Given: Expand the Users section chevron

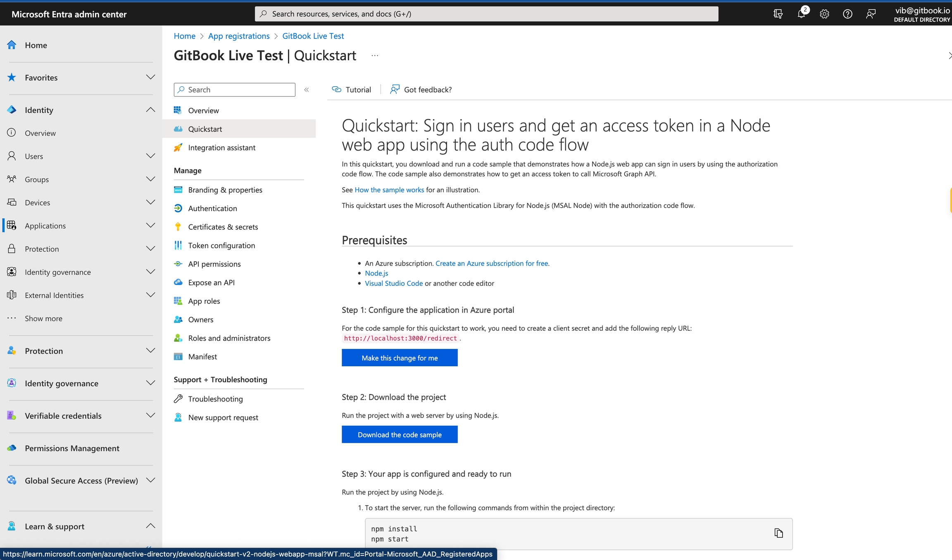Looking at the screenshot, I should click(x=151, y=156).
